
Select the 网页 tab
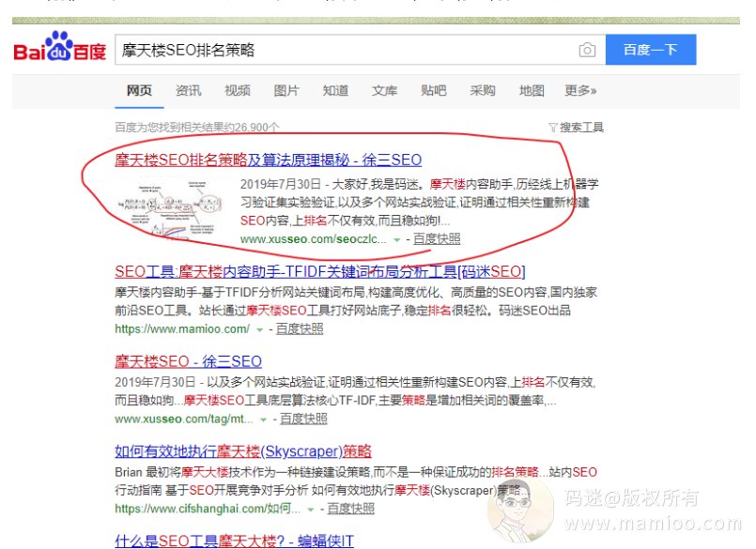point(139,91)
